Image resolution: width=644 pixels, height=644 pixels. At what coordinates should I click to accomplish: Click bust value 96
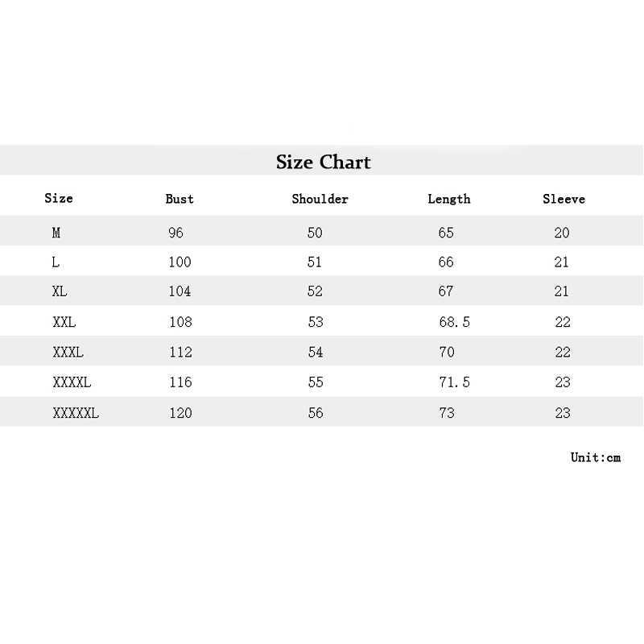pyautogui.click(x=176, y=233)
